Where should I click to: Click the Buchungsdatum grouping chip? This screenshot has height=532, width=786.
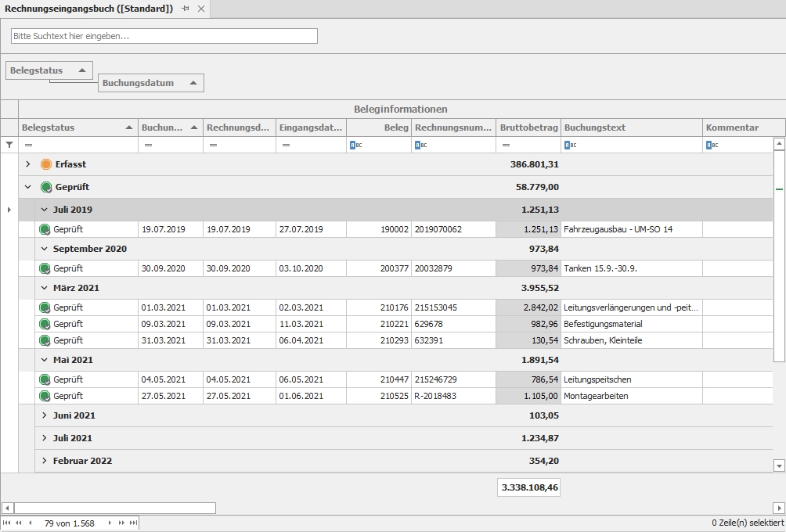click(x=150, y=82)
